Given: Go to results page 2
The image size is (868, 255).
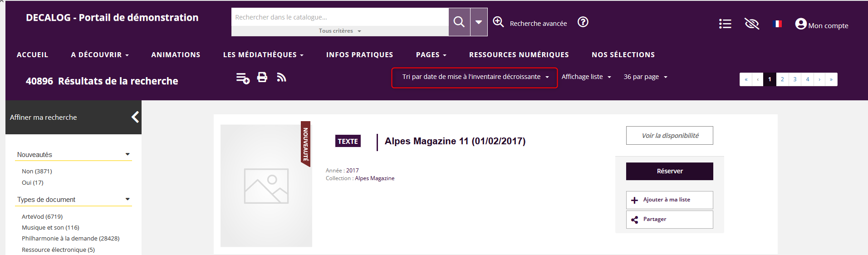Looking at the screenshot, I should [782, 79].
